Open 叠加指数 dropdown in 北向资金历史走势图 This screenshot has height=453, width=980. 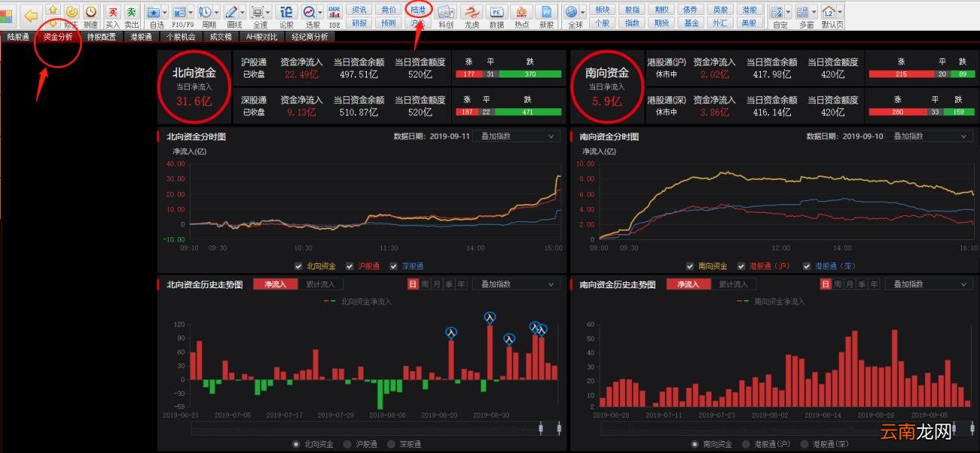coord(516,284)
